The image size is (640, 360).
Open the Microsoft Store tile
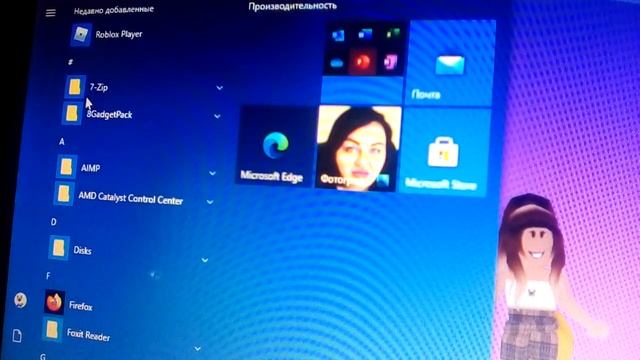[444, 152]
